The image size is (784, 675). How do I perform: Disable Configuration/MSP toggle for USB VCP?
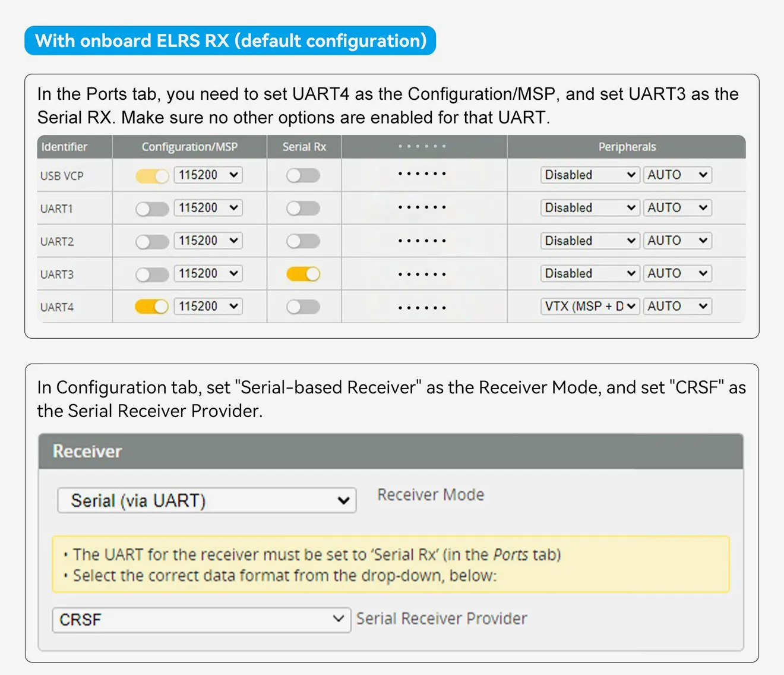(x=151, y=175)
